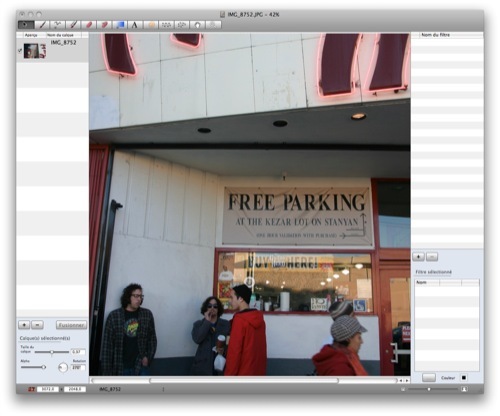Click the IMG_8752 layer name
500x416 pixels.
[63, 43]
